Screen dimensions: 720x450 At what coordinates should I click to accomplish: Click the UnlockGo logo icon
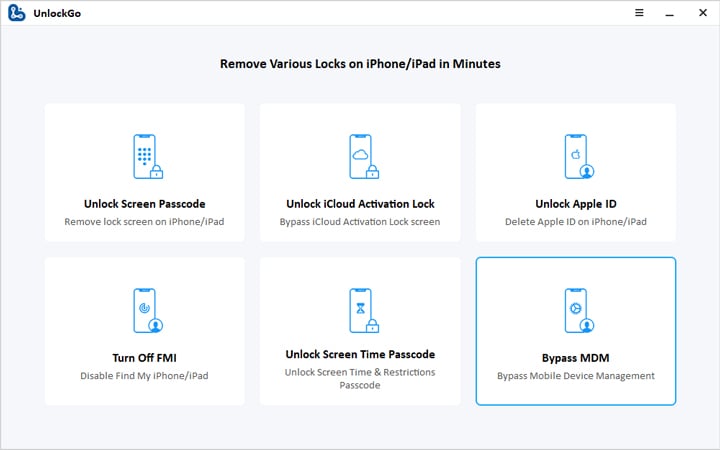tap(17, 13)
